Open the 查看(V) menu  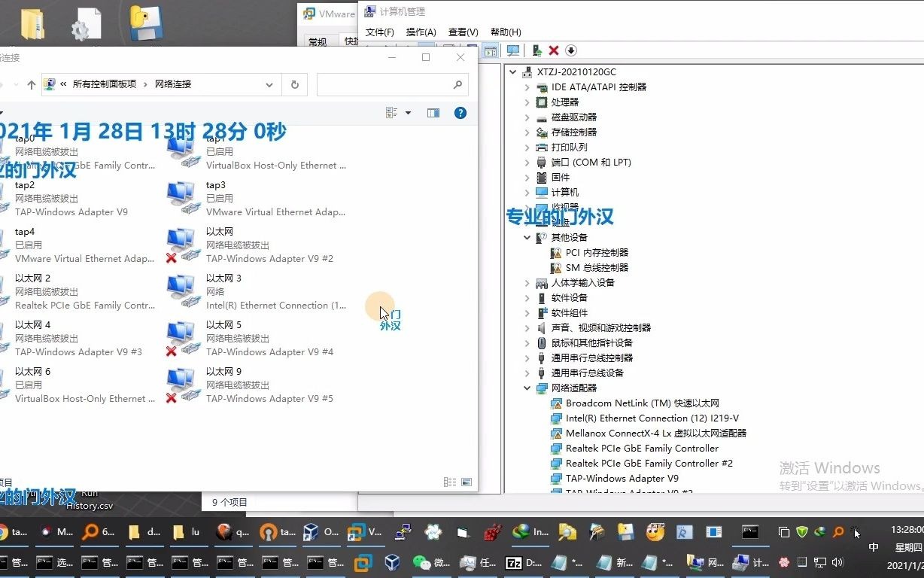tap(463, 32)
